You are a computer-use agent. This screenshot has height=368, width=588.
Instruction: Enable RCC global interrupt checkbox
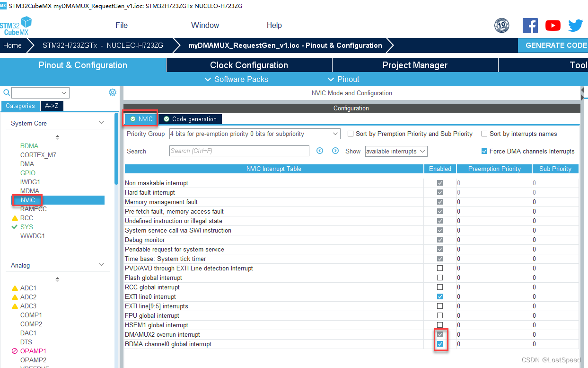click(x=440, y=287)
